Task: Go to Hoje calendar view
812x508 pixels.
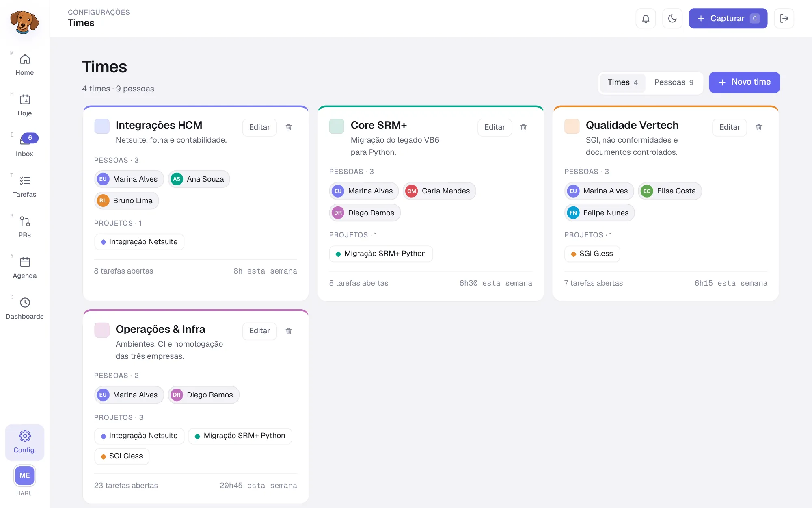Action: click(25, 105)
